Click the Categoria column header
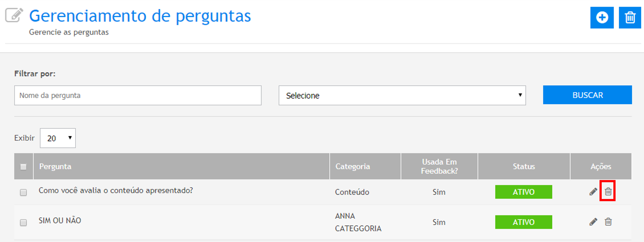The width and height of the screenshot is (644, 242). pos(352,167)
